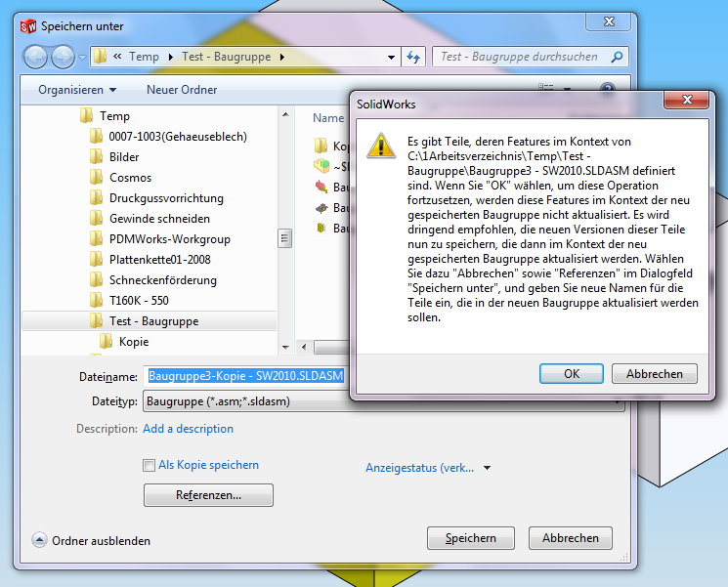Click the search magnifier icon

click(617, 57)
